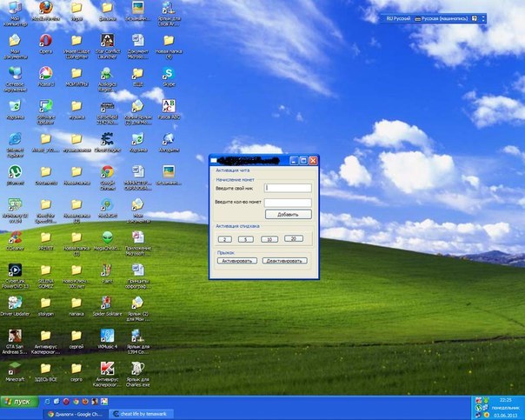
Task: Open the пуск Start button
Action: coord(19,402)
